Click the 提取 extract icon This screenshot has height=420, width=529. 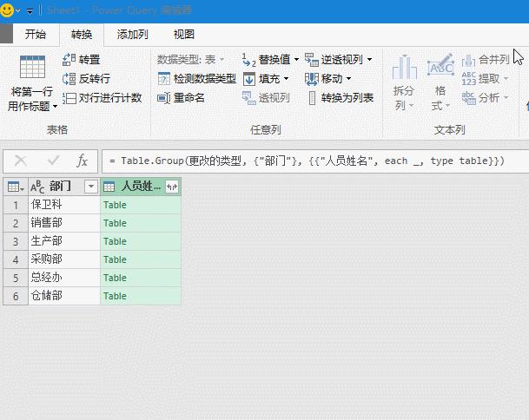[468, 79]
